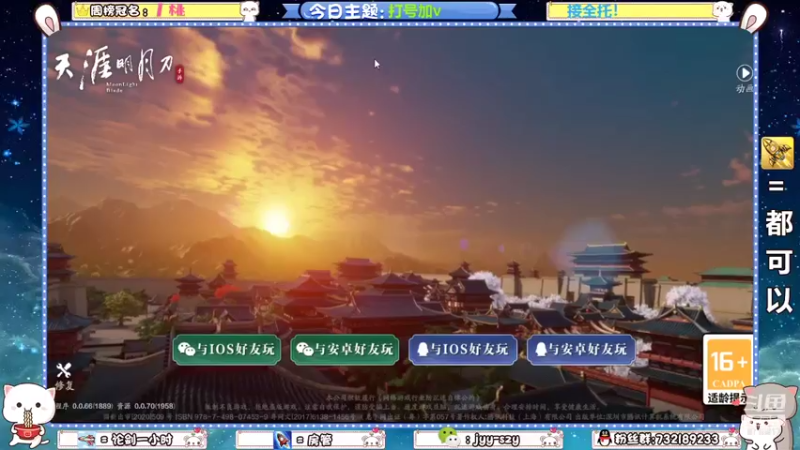The width and height of the screenshot is (800, 450).
Task: Click the crown icon beside 周榜冠名
Action: tap(81, 10)
